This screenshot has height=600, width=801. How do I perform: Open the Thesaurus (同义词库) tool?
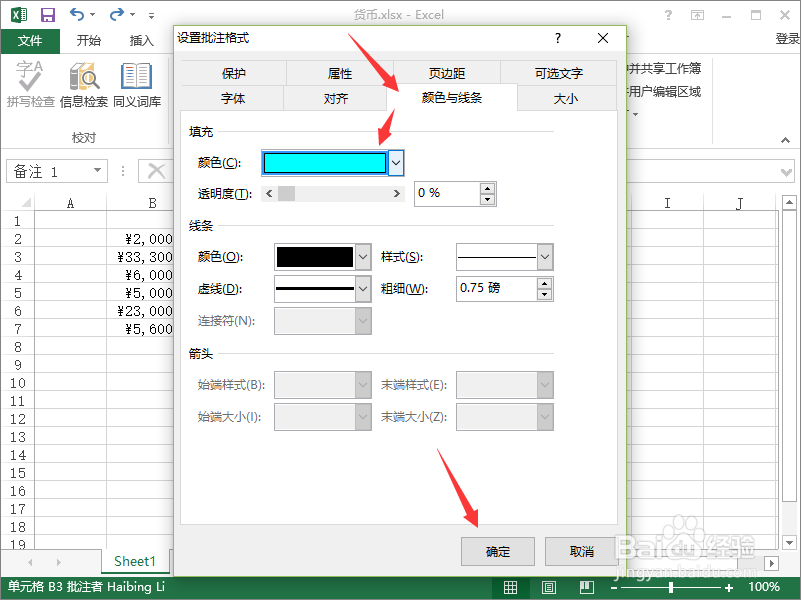point(135,80)
